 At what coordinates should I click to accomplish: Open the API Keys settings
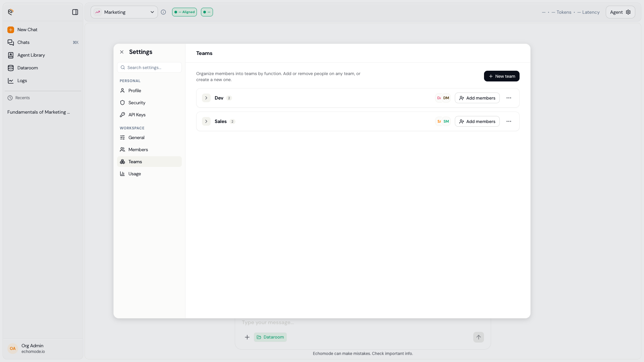point(149,115)
